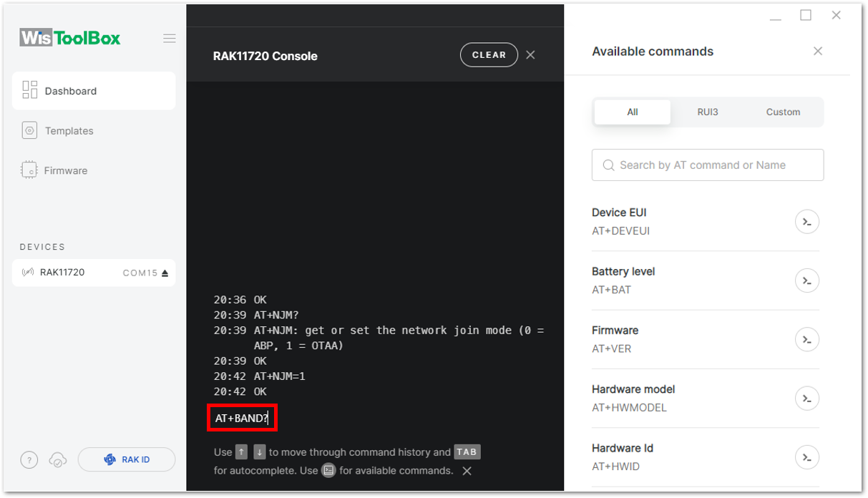
Task: Sign in with the RAK ID button
Action: [127, 459]
